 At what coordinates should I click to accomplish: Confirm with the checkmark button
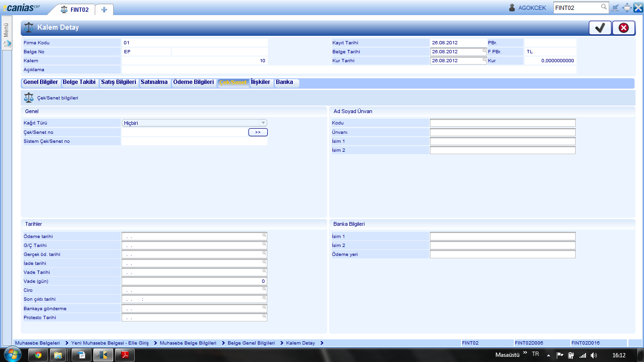[x=600, y=28]
